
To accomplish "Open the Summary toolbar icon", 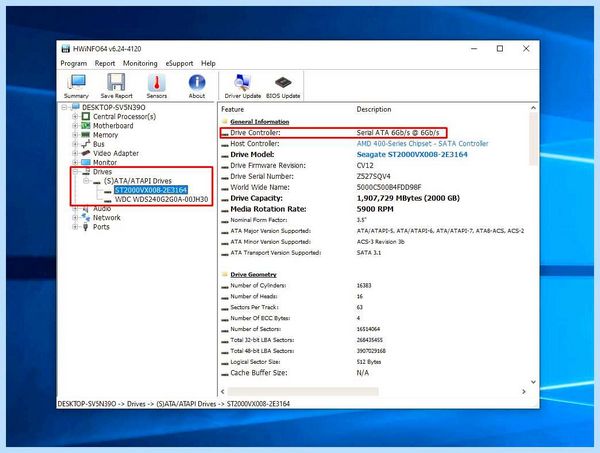I will 77,81.
